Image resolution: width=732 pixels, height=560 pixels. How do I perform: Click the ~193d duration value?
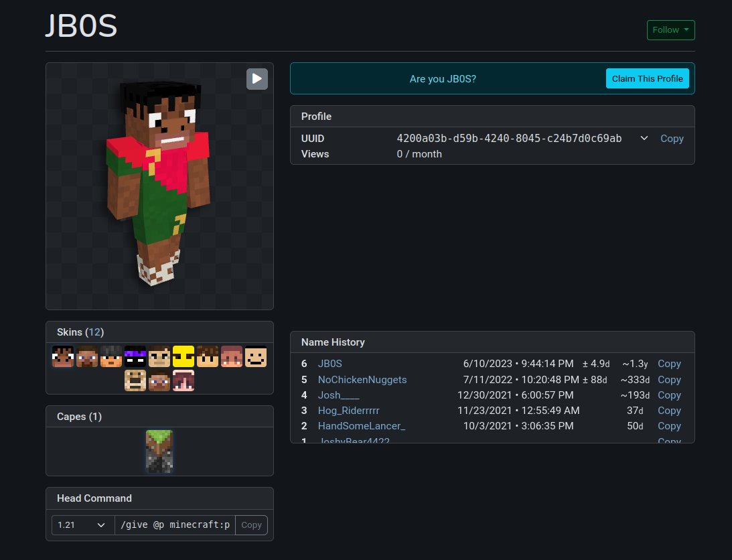click(635, 395)
